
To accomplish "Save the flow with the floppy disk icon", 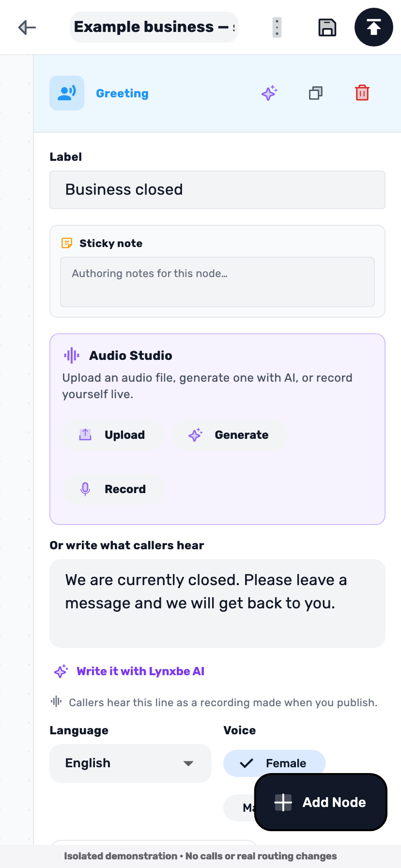I will point(327,27).
